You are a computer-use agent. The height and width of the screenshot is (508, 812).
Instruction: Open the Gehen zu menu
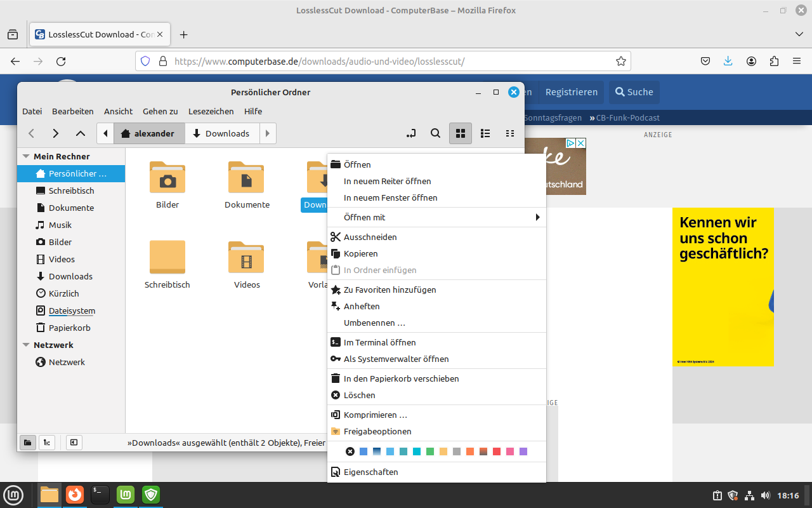[x=160, y=111]
